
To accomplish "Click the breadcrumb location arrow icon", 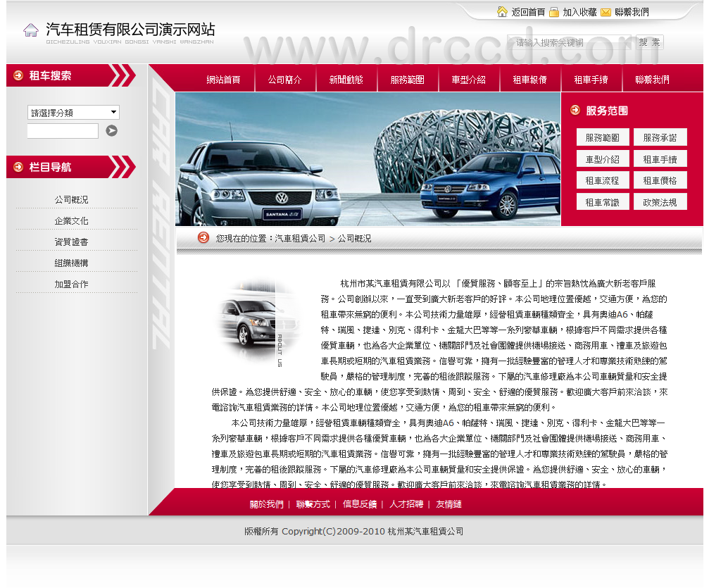I will click(x=203, y=237).
